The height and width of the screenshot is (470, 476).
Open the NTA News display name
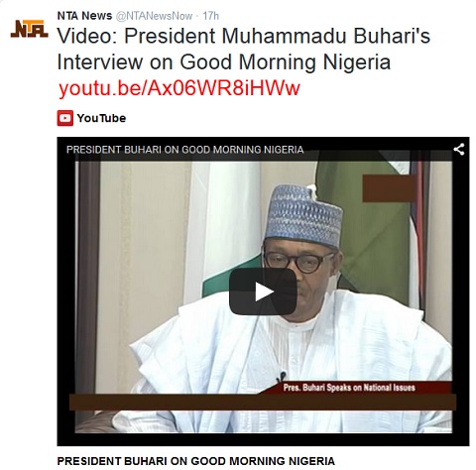pos(84,16)
